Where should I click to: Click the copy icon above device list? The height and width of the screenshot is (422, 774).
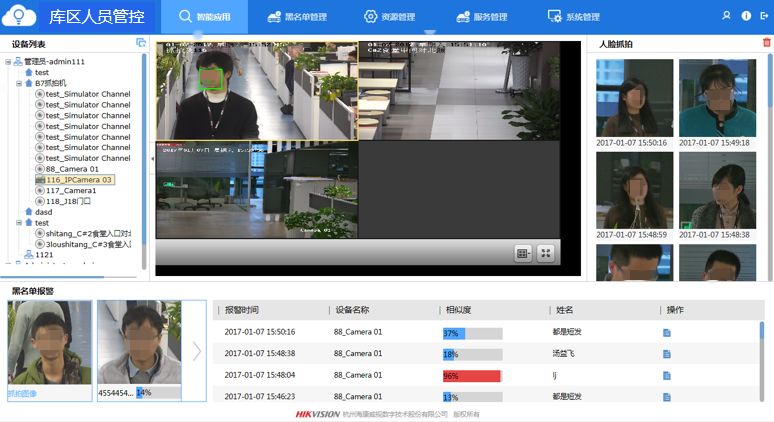click(141, 43)
